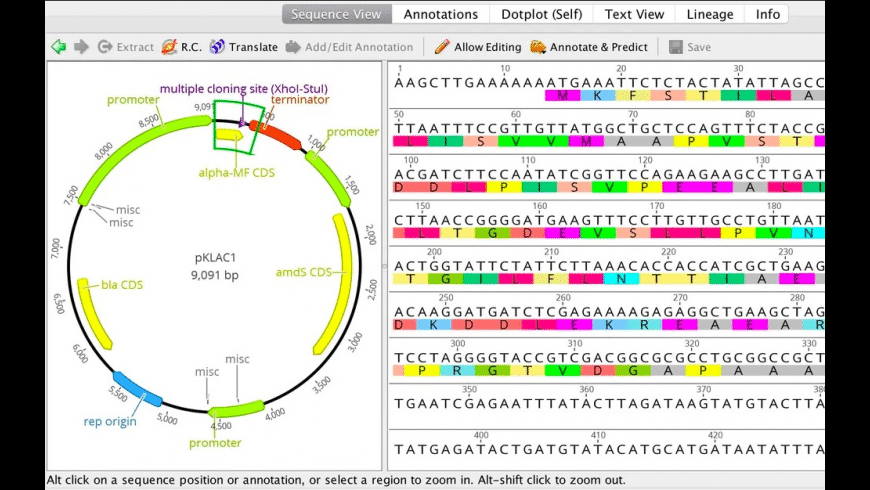Click the Extract icon
Screen dimensions: 870x490
click(105, 47)
